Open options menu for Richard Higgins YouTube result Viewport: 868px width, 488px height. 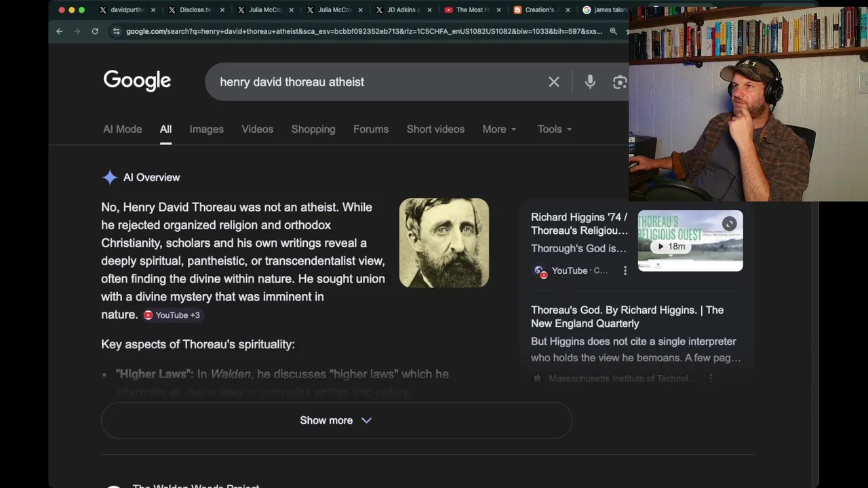(625, 270)
